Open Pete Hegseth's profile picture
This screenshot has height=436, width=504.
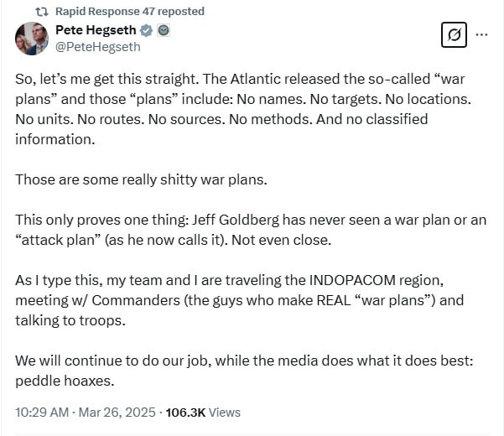(x=32, y=39)
